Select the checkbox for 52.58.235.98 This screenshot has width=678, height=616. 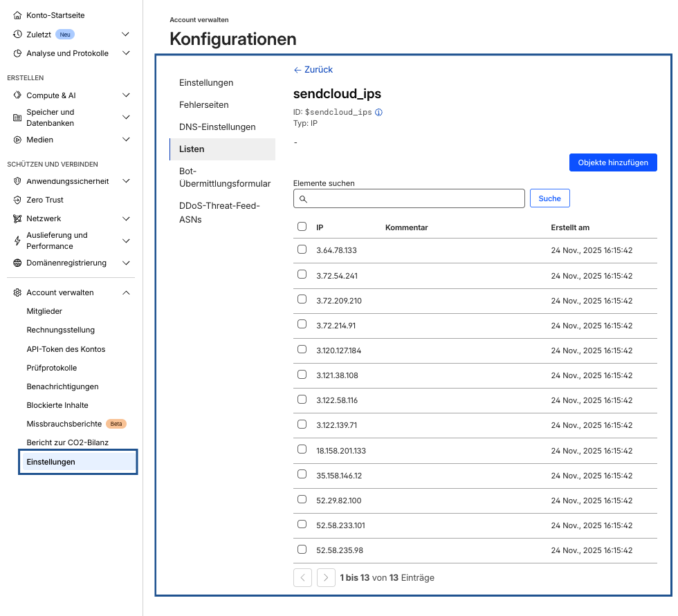(x=302, y=549)
